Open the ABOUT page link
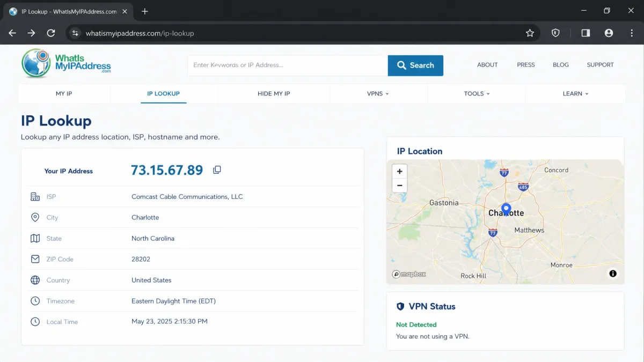Screen dimensions: 644x362 pos(487,65)
